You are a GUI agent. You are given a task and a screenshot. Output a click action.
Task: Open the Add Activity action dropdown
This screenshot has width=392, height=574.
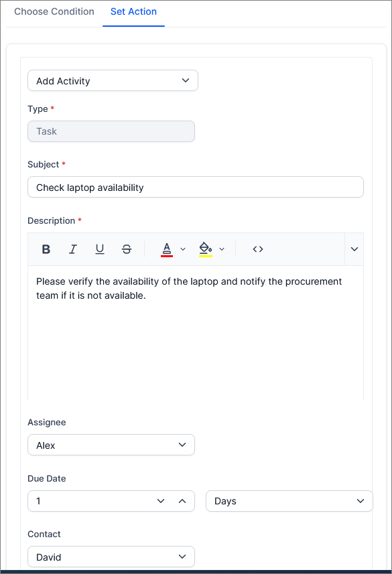coord(113,80)
